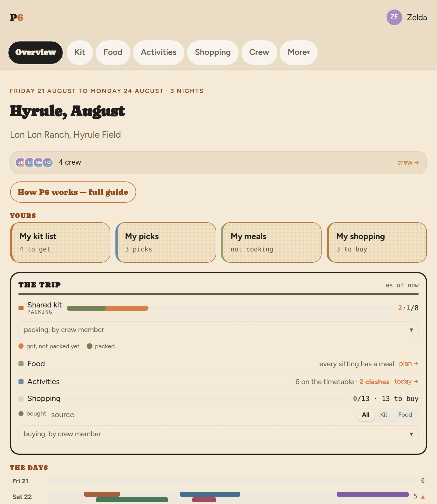
Task: Open the More dropdown menu
Action: coord(299,52)
